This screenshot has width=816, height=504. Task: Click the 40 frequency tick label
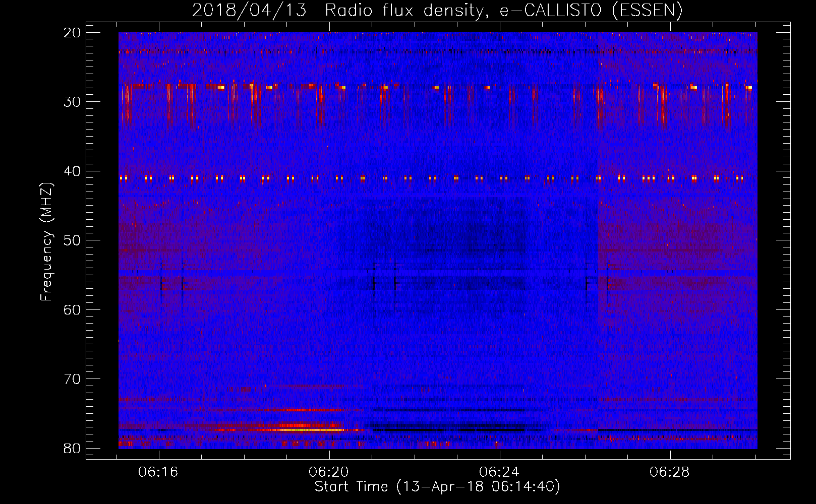point(73,171)
